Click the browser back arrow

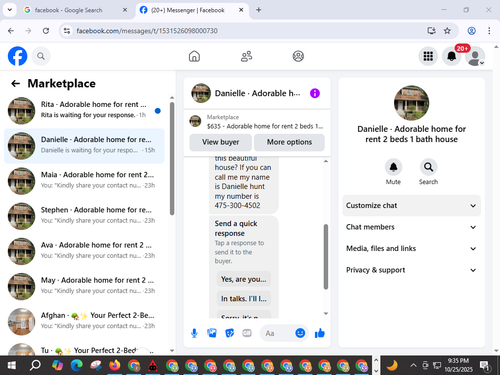(x=11, y=31)
